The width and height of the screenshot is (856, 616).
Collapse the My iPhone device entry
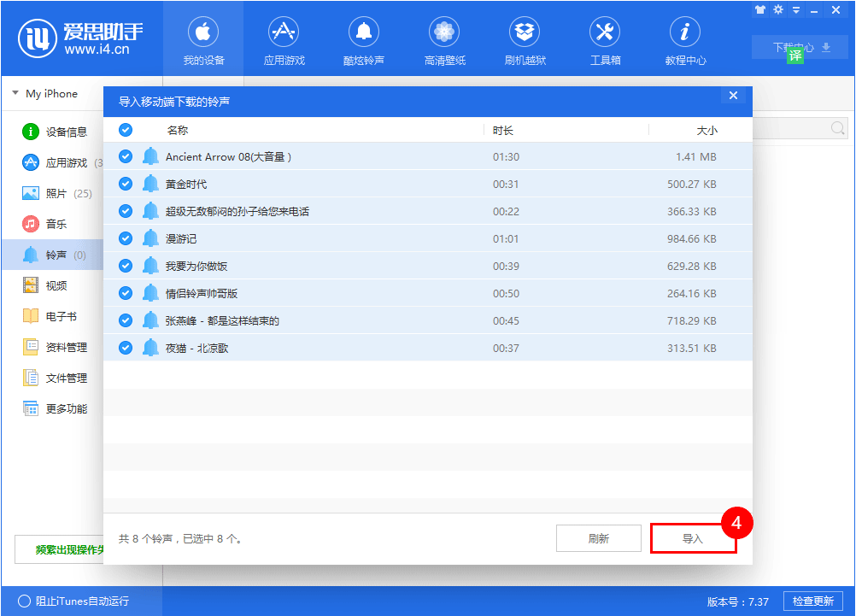pos(14,93)
